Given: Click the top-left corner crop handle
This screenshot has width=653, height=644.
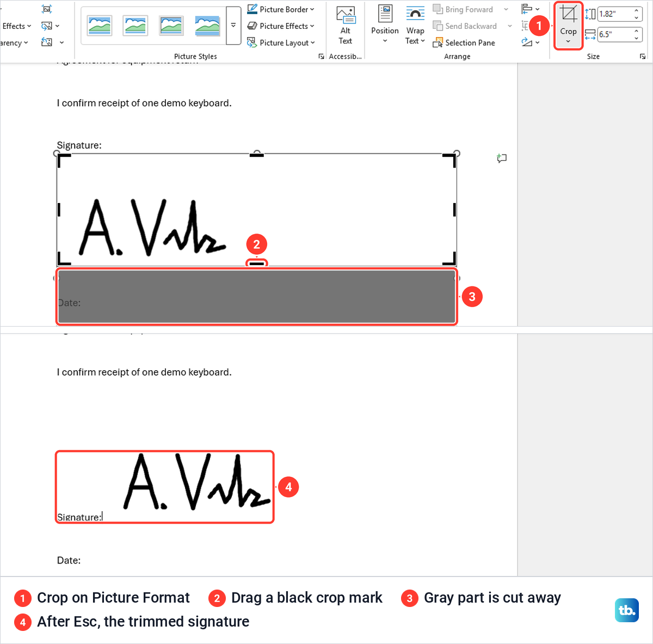Looking at the screenshot, I should point(64,161).
